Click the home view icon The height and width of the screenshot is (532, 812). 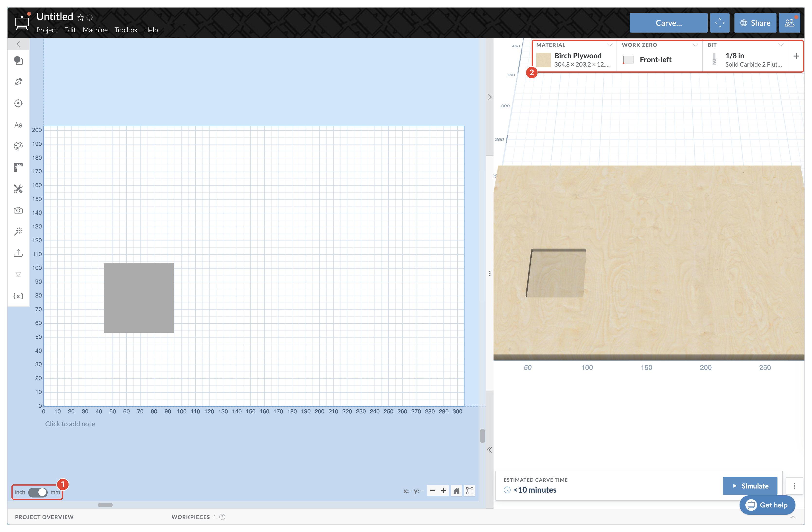coord(456,491)
